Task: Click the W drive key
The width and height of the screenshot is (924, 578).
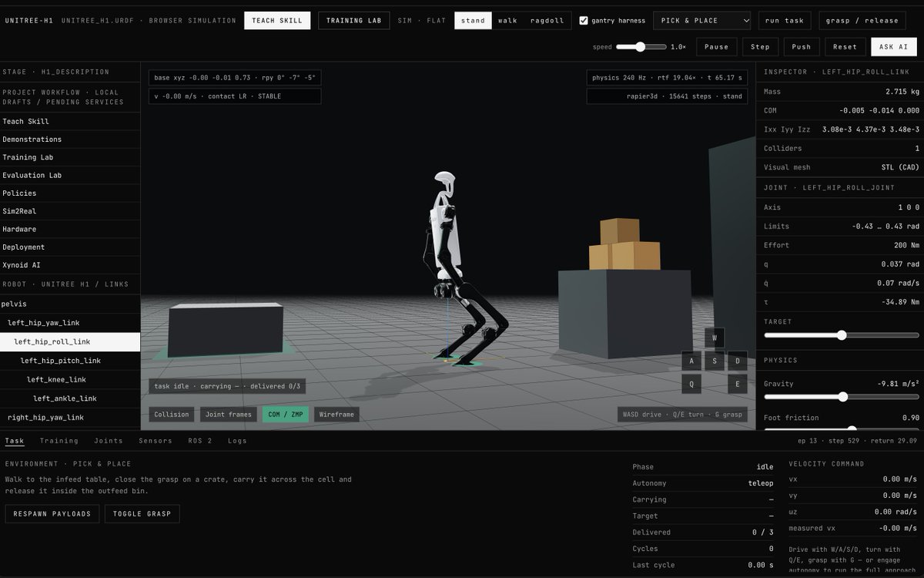Action: coord(715,338)
